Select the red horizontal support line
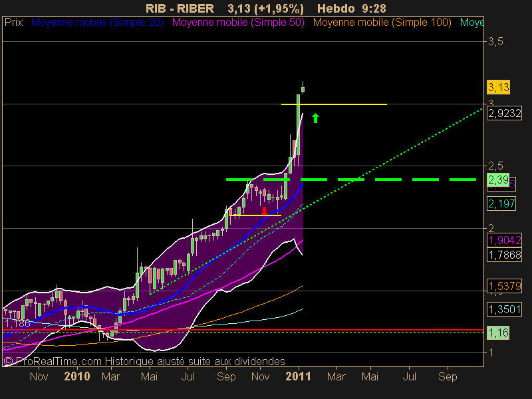The height and width of the screenshot is (399, 532). (x=243, y=329)
